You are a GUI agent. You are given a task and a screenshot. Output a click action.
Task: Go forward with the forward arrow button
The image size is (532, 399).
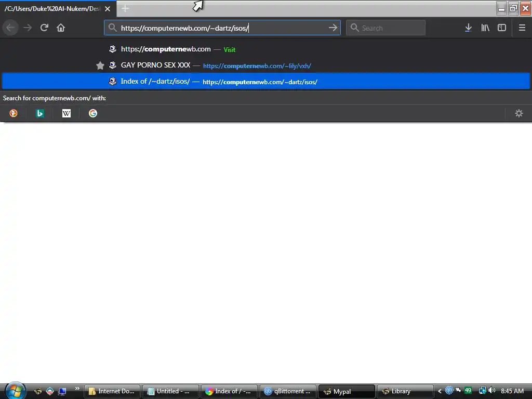pyautogui.click(x=28, y=28)
